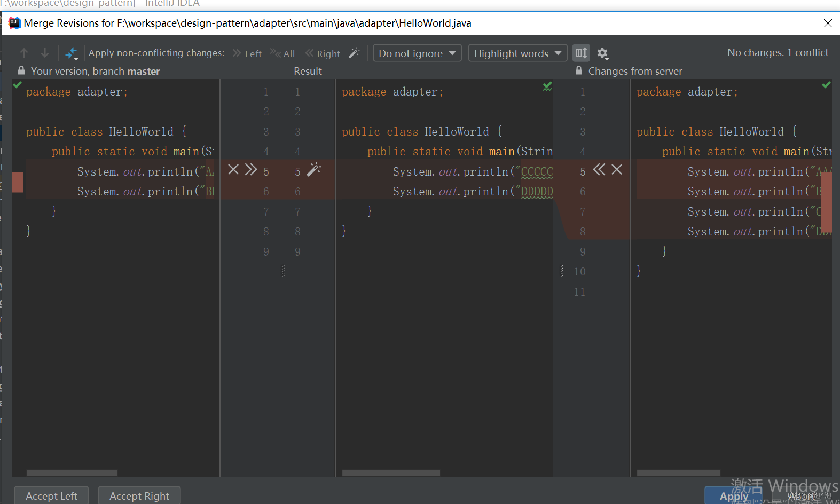This screenshot has height=504, width=840.
Task: Click IntelliJ logo in dialog title bar
Action: point(14,23)
